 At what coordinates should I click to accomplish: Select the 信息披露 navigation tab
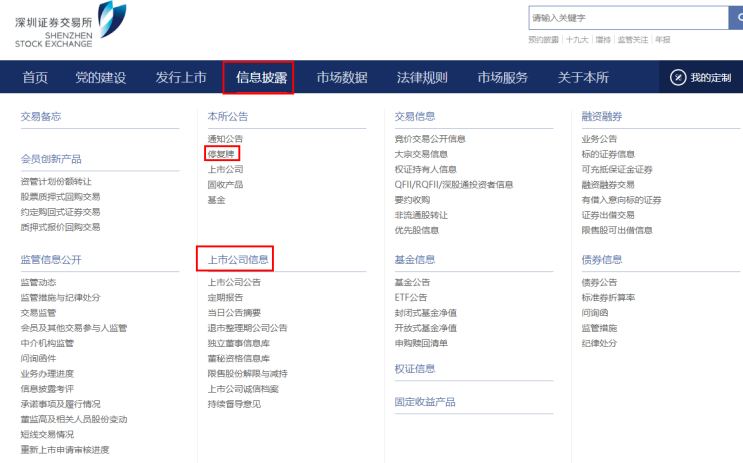(x=262, y=77)
